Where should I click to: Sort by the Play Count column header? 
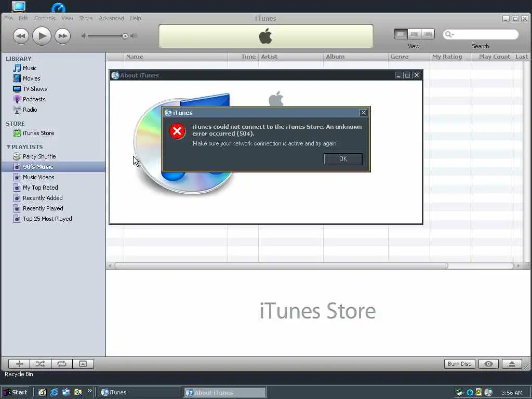point(492,57)
